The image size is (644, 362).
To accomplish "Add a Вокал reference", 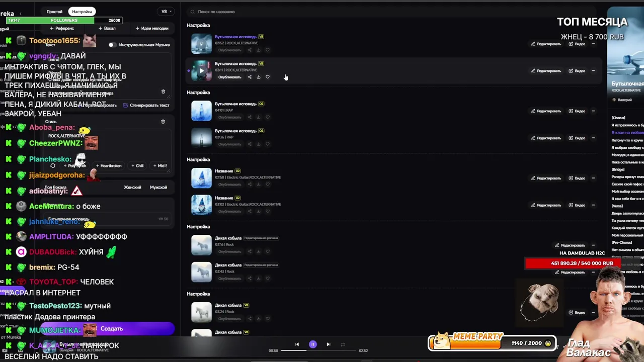I will pos(107,29).
